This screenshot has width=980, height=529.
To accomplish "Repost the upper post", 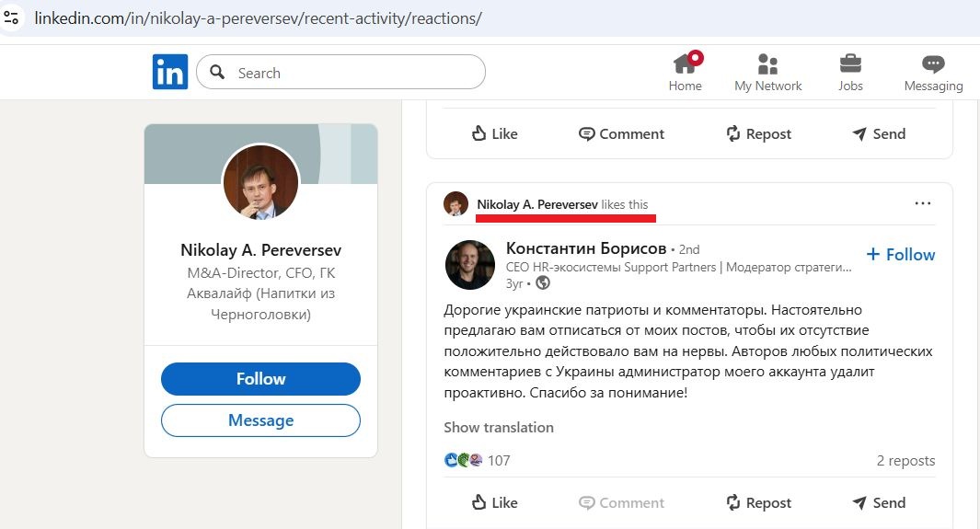I will (x=759, y=133).
